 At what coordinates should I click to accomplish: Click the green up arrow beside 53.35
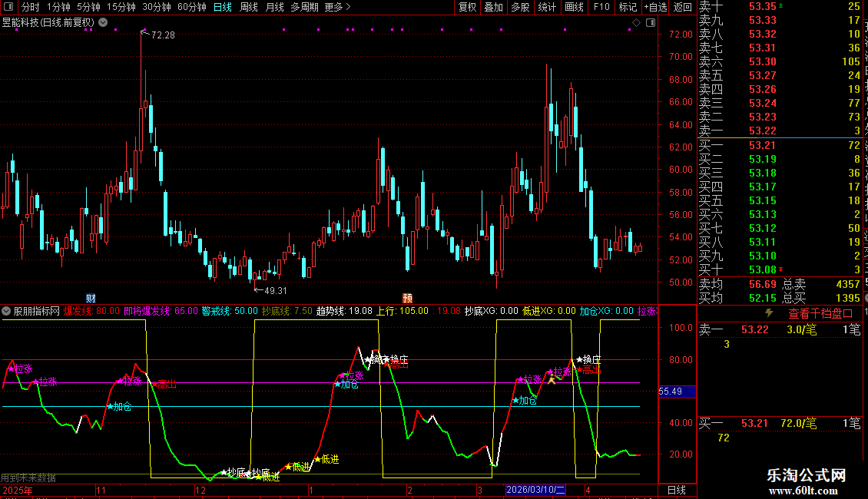(x=781, y=6)
